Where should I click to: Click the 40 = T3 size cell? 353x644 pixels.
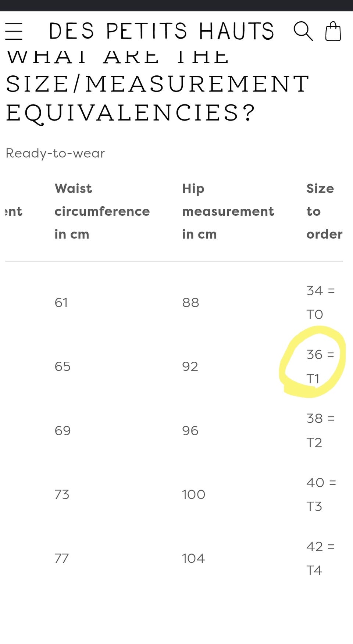(321, 494)
